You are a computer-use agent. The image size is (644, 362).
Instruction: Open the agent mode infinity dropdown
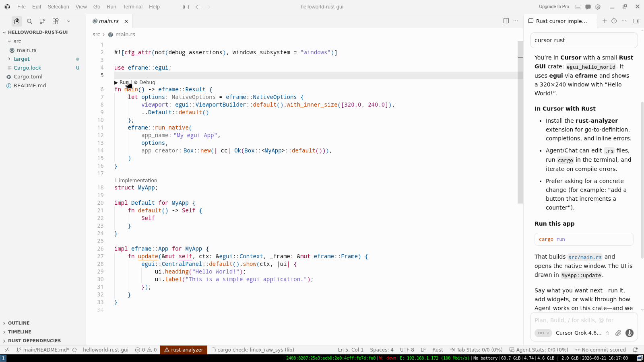tap(543, 333)
